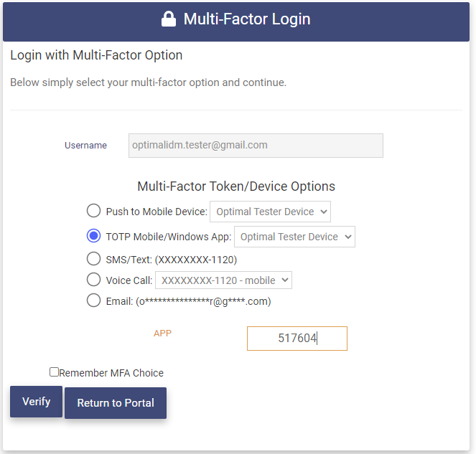Select the Push to Mobile Device radio button
The width and height of the screenshot is (476, 454).
coord(93,211)
